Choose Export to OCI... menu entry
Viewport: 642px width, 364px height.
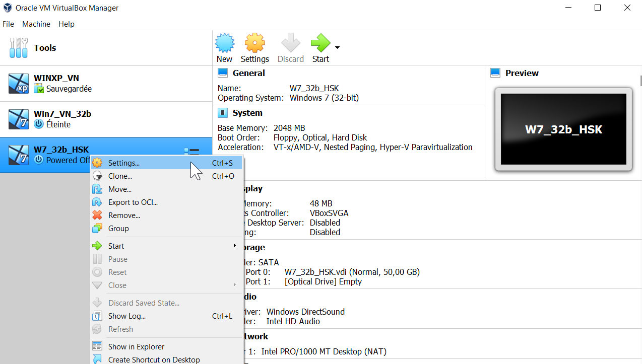tap(167, 202)
